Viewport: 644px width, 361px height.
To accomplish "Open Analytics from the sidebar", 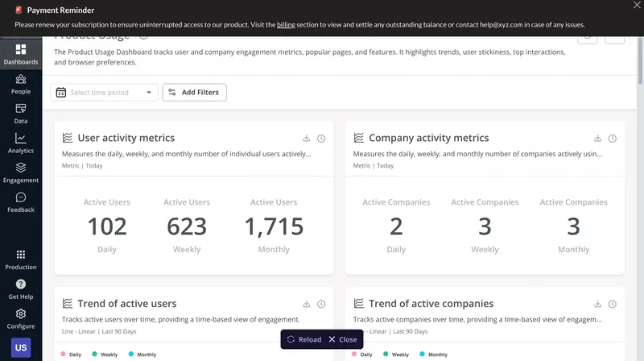I will coord(21,143).
